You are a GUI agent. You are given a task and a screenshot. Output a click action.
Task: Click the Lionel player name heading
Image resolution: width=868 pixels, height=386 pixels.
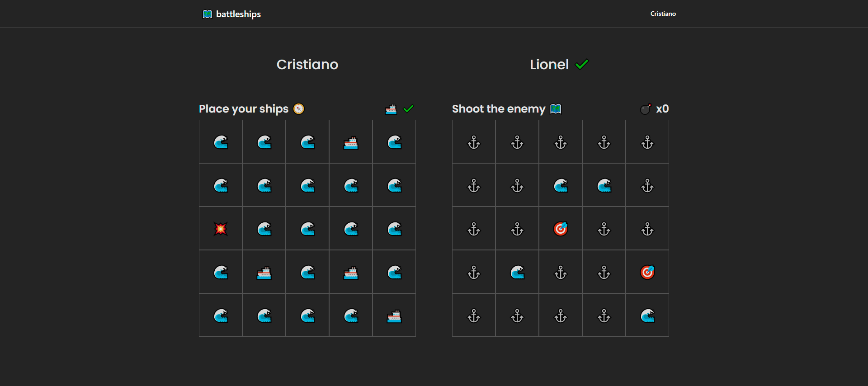(549, 64)
